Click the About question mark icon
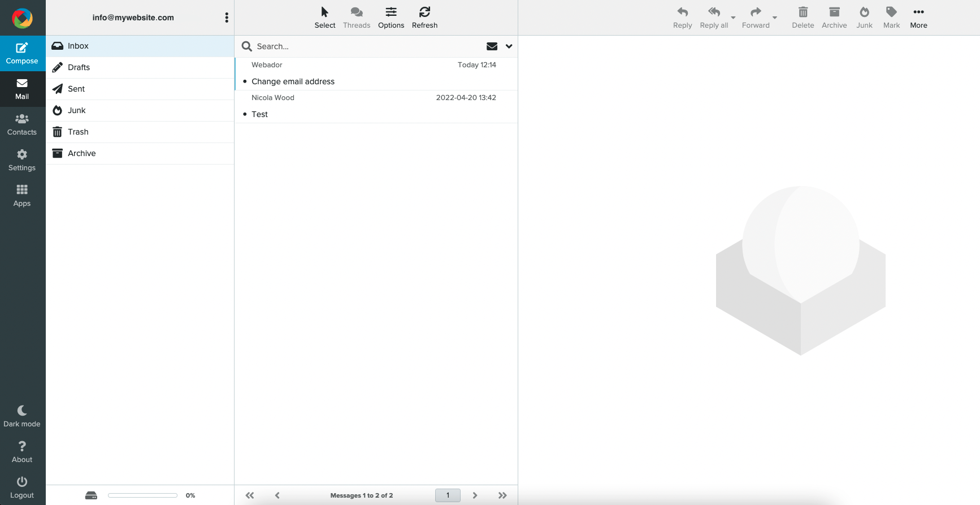Image resolution: width=980 pixels, height=505 pixels. (x=22, y=452)
